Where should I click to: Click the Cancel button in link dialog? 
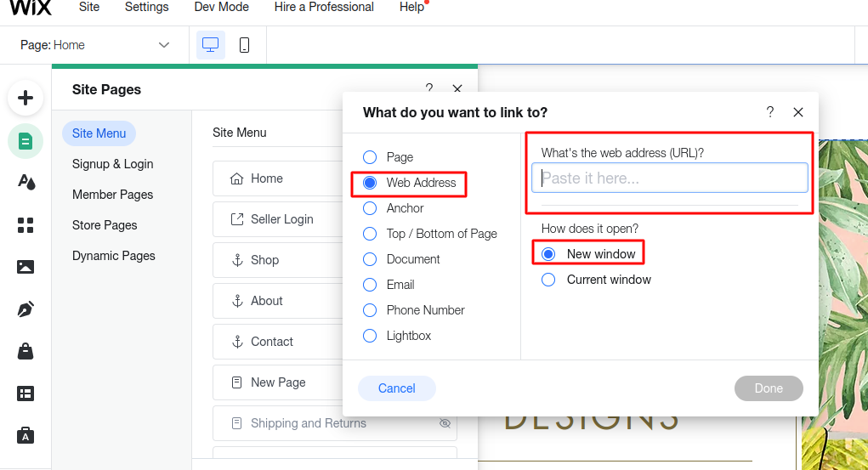click(x=397, y=388)
